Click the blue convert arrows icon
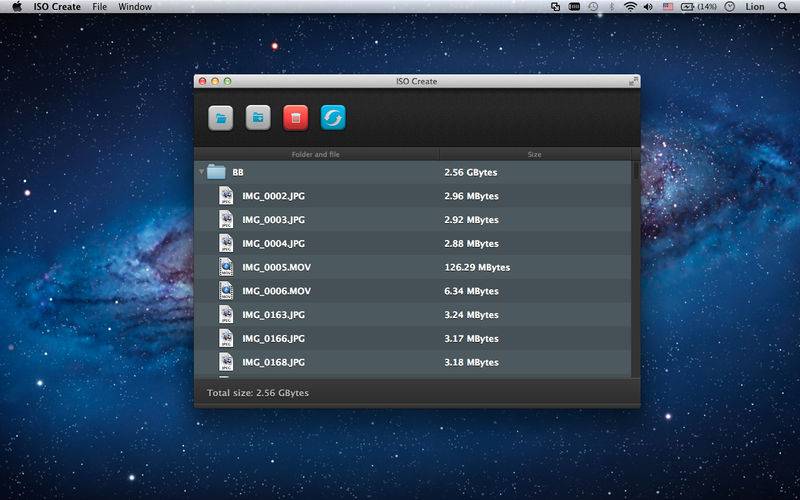This screenshot has width=800, height=500. (333, 118)
